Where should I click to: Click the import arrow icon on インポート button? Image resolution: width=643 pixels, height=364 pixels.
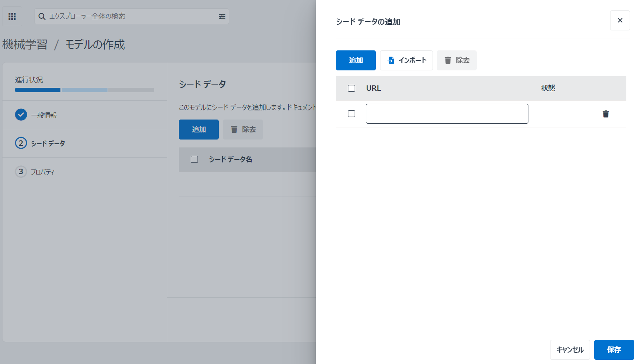[x=390, y=60]
